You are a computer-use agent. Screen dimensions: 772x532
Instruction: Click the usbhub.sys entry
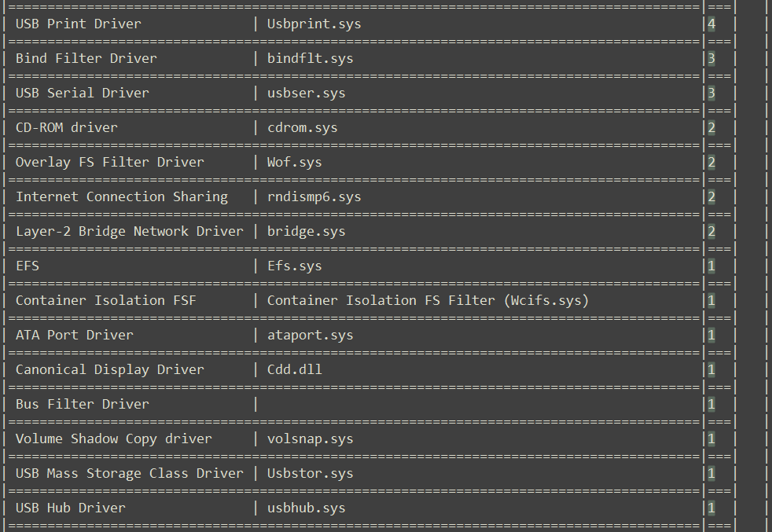click(306, 508)
